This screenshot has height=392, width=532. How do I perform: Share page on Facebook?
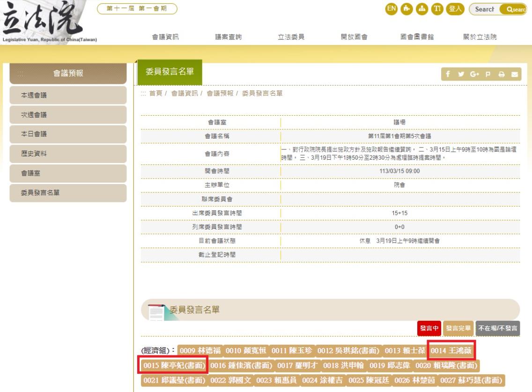(x=448, y=74)
